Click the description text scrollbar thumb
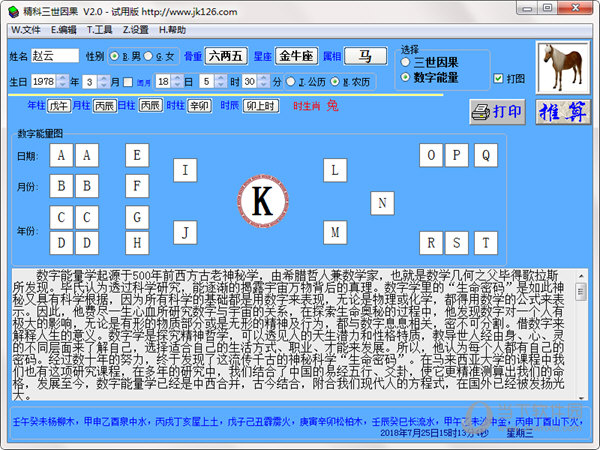The image size is (600, 450). [x=581, y=292]
